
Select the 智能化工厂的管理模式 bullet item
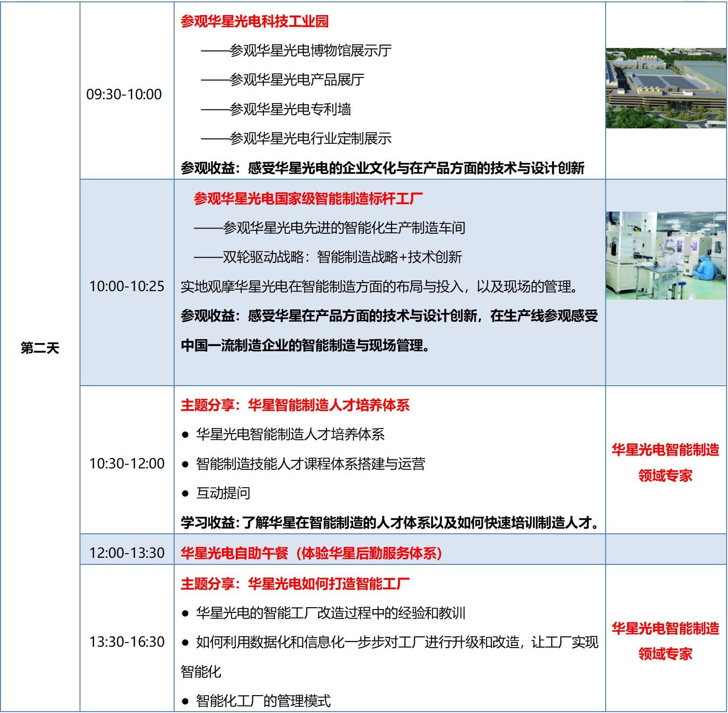(263, 701)
